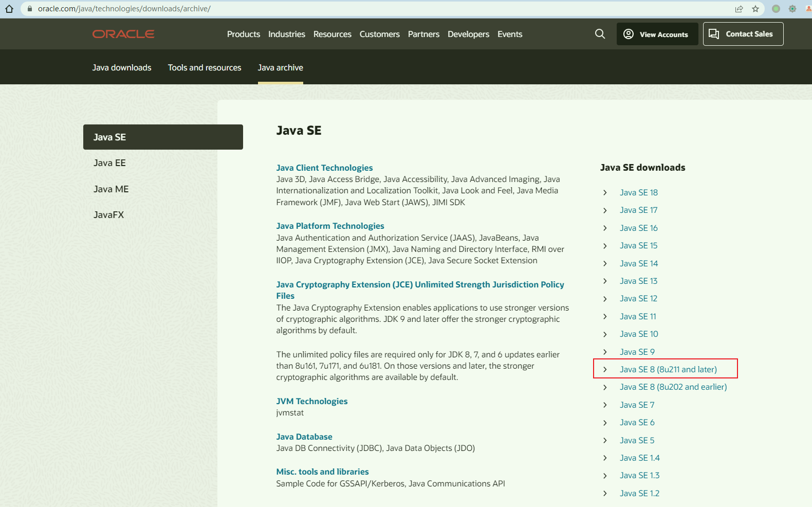Open the Java SE 11 download link
Image resolution: width=812 pixels, height=507 pixels.
(x=638, y=316)
